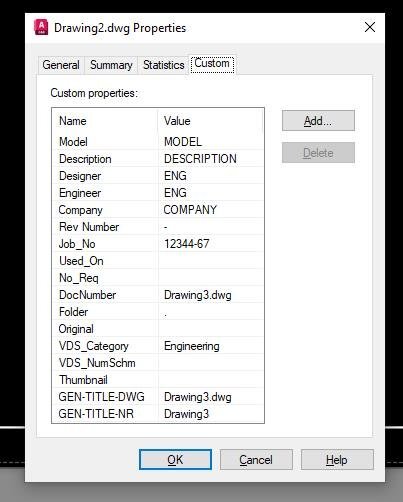Dismiss dialog with Cancel button
The width and height of the screenshot is (403, 502).
[x=256, y=460]
